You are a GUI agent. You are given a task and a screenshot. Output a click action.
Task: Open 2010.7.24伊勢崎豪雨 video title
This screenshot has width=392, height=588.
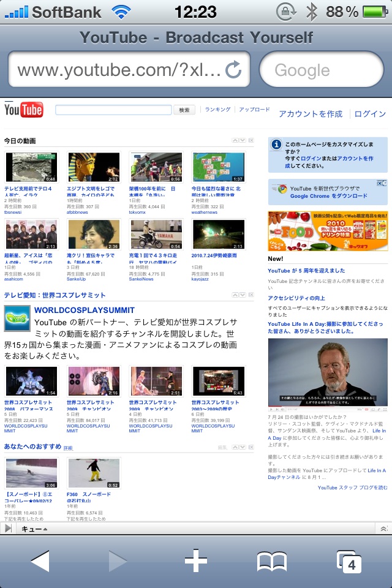click(214, 255)
